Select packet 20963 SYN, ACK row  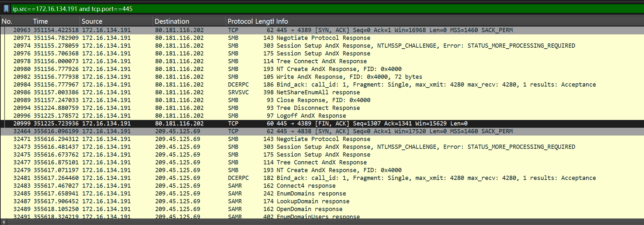point(322,30)
